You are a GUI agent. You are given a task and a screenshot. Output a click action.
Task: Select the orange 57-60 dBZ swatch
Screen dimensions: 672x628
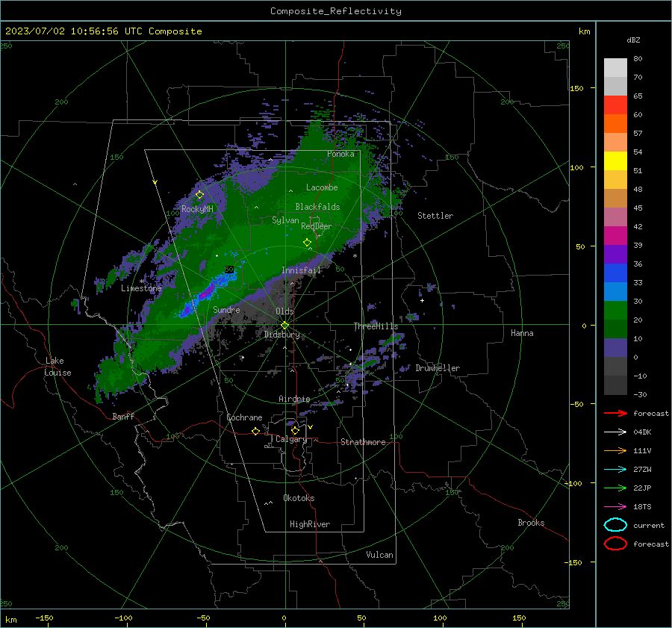pyautogui.click(x=615, y=124)
